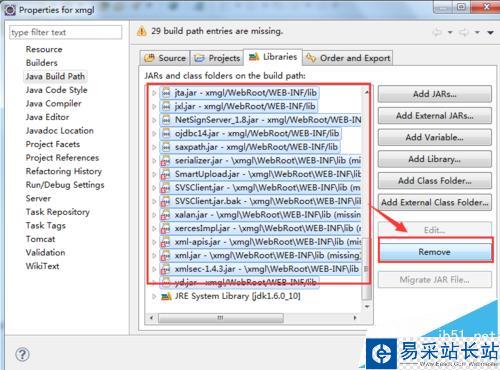
Task: Select Javadoc Location page
Action: (60, 131)
